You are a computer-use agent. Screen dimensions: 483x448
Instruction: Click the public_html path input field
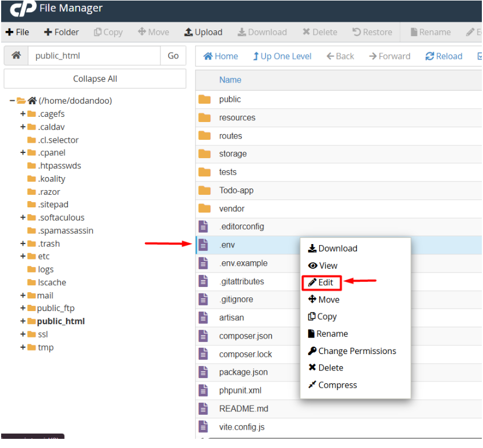click(93, 56)
